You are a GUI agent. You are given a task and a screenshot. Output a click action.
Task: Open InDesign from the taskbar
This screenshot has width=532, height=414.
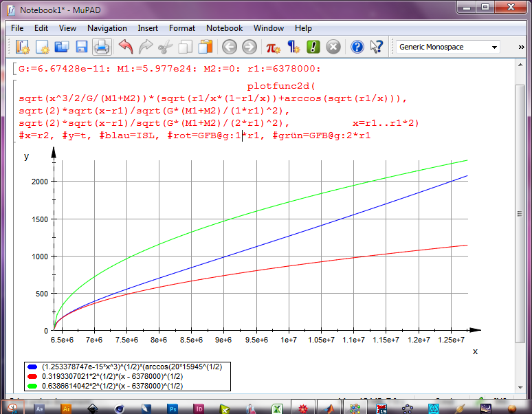pyautogui.click(x=199, y=408)
